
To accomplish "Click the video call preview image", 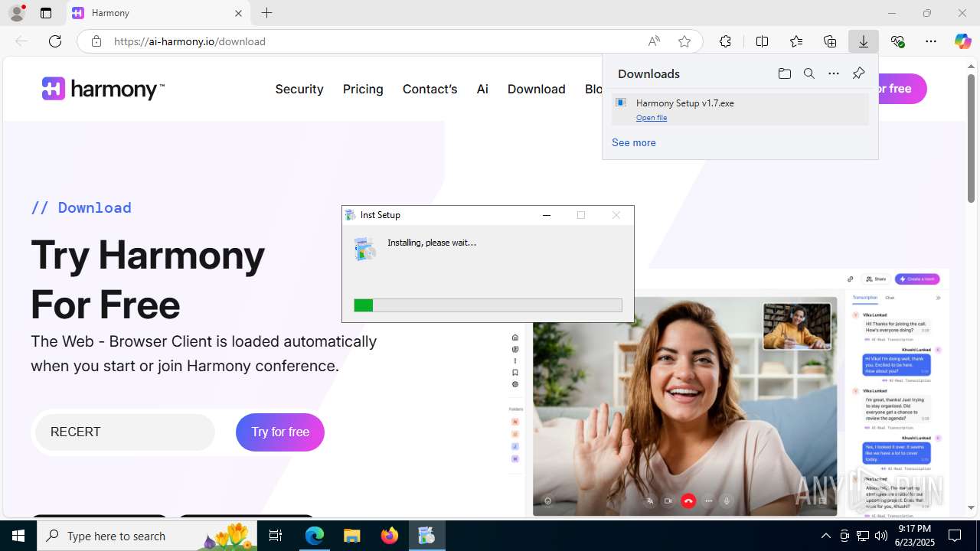I will click(685, 406).
